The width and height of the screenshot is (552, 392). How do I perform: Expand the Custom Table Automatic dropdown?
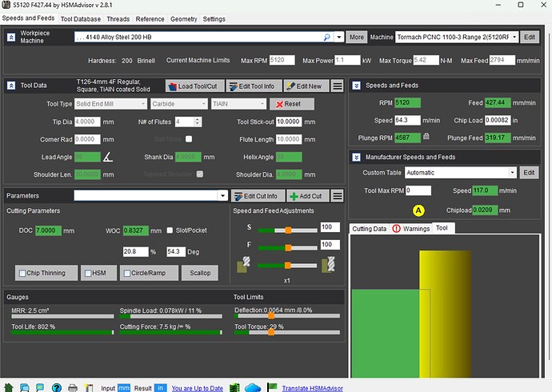pyautogui.click(x=513, y=172)
